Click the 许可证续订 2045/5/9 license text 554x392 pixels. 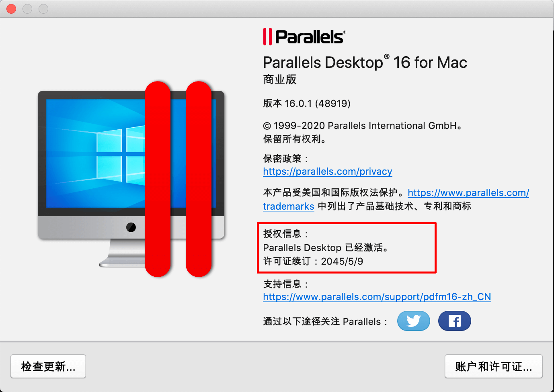coord(313,261)
